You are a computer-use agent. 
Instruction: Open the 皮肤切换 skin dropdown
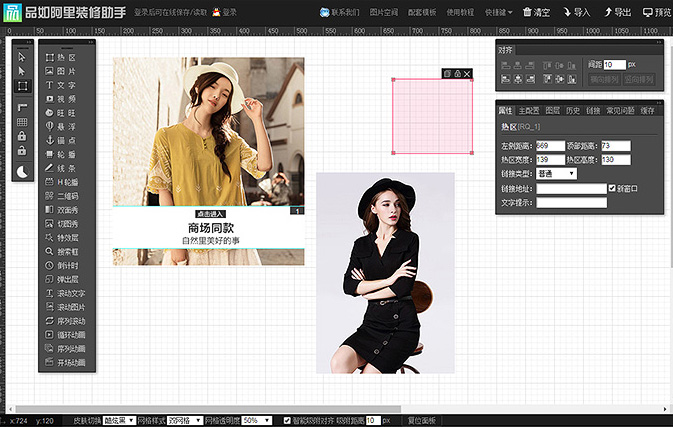(119, 421)
